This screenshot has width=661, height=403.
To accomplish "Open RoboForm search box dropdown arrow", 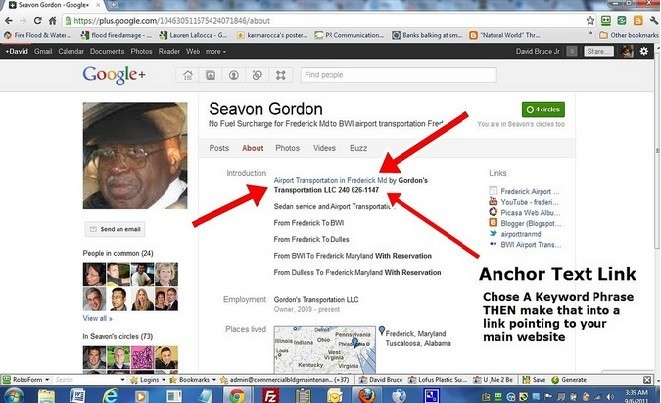I will click(x=122, y=380).
